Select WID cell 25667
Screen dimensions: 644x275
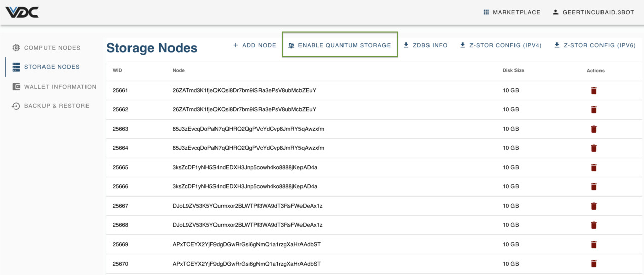pyautogui.click(x=120, y=206)
